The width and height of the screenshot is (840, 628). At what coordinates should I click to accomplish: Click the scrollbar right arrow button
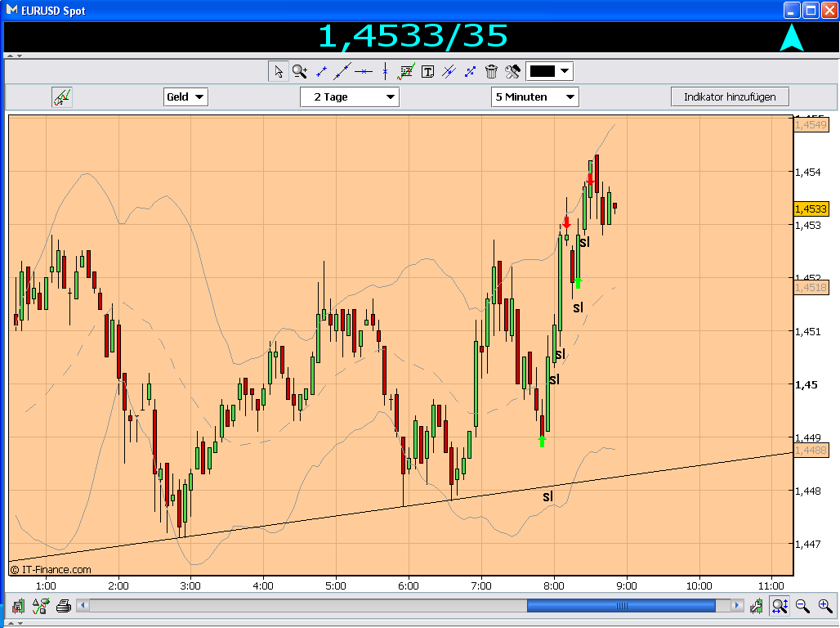[737, 606]
